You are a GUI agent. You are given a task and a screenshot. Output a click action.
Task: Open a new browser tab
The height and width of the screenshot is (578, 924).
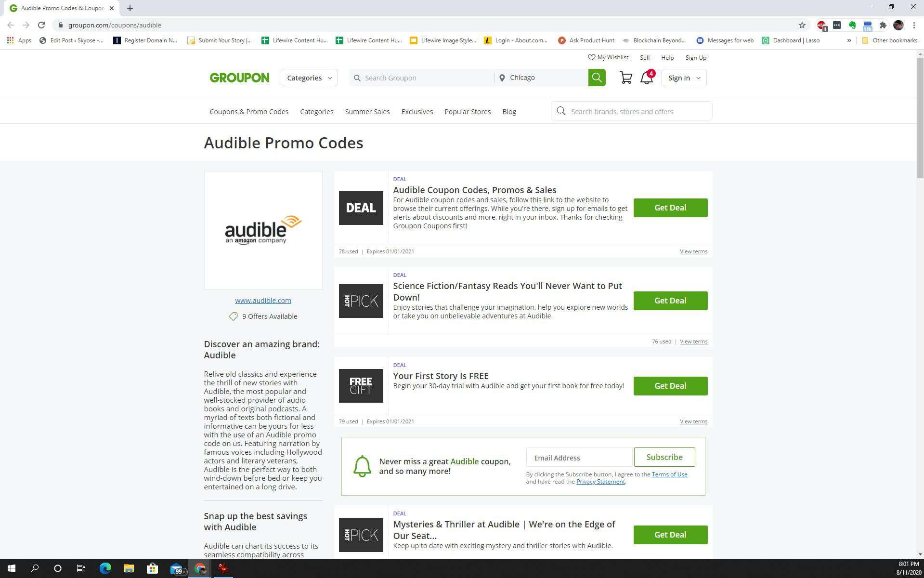click(x=130, y=8)
